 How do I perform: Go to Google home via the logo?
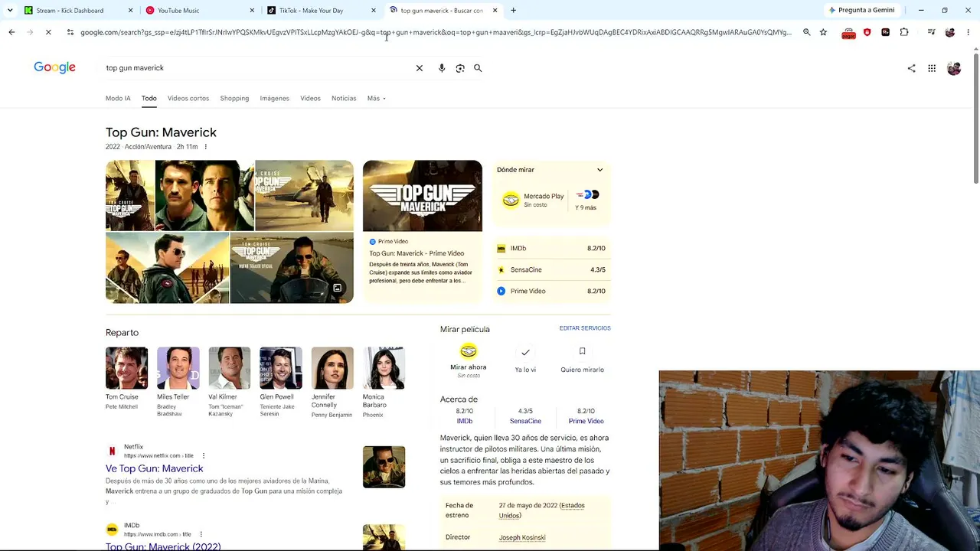click(54, 67)
